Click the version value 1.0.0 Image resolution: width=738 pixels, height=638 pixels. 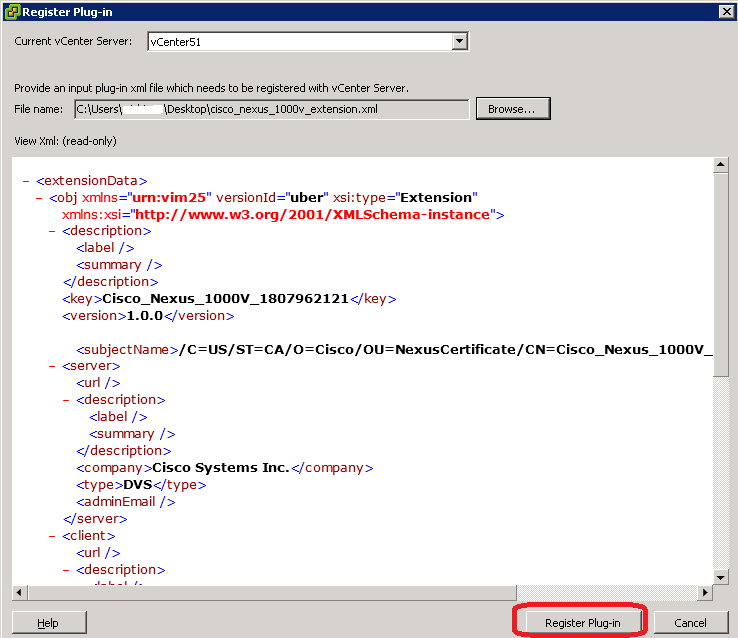[145, 316]
